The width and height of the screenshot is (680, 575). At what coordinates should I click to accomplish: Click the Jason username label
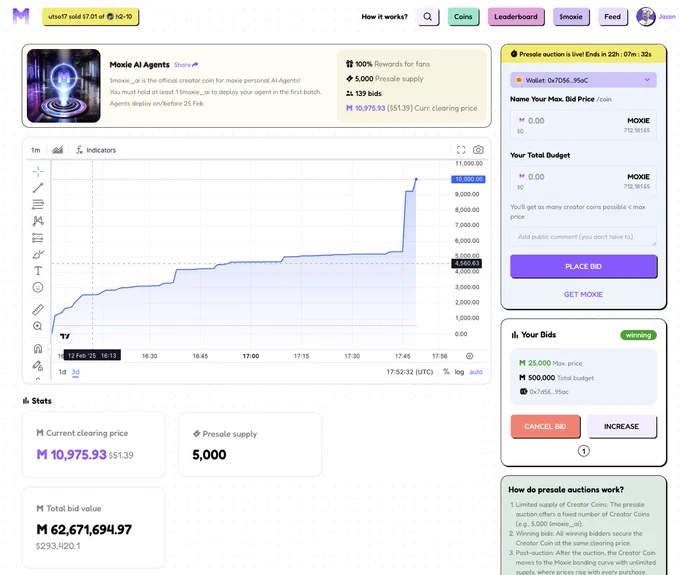coord(667,16)
